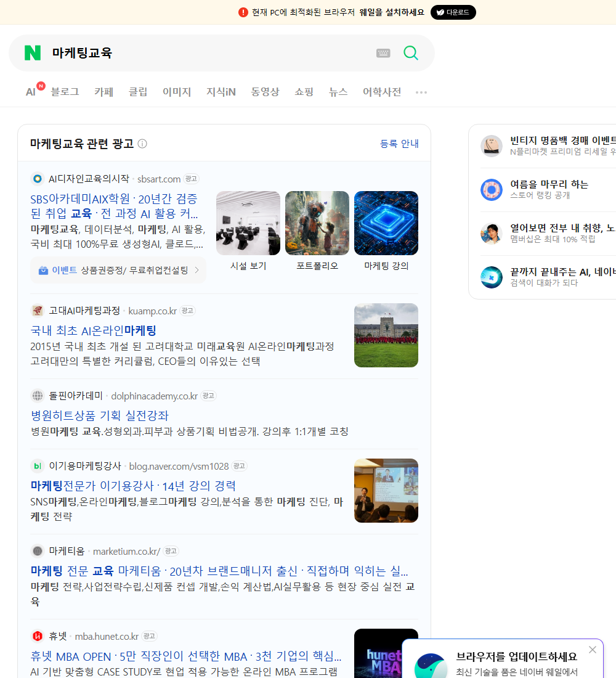Click the 광고 badge next to sbsart.com
Screen dimensions: 616x678
(x=190, y=179)
